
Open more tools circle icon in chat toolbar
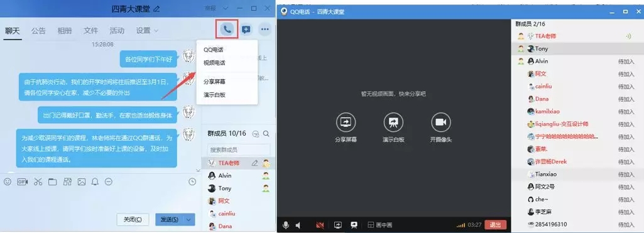tap(109, 182)
